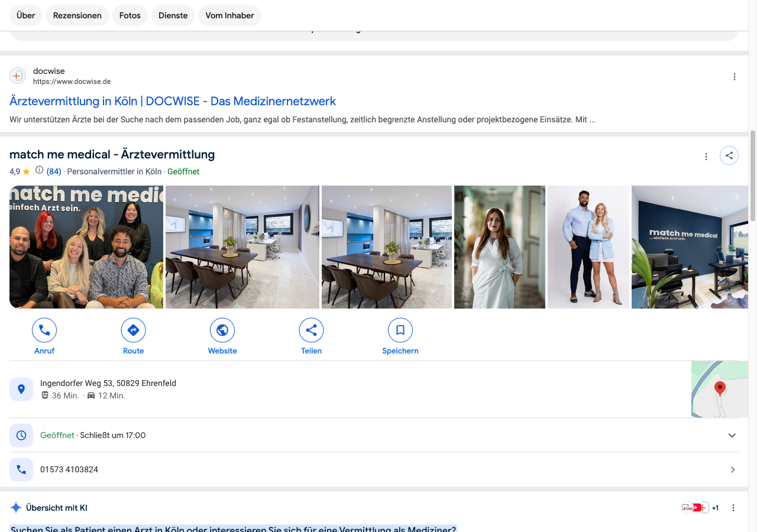Click the docwise.de URL text

click(72, 82)
